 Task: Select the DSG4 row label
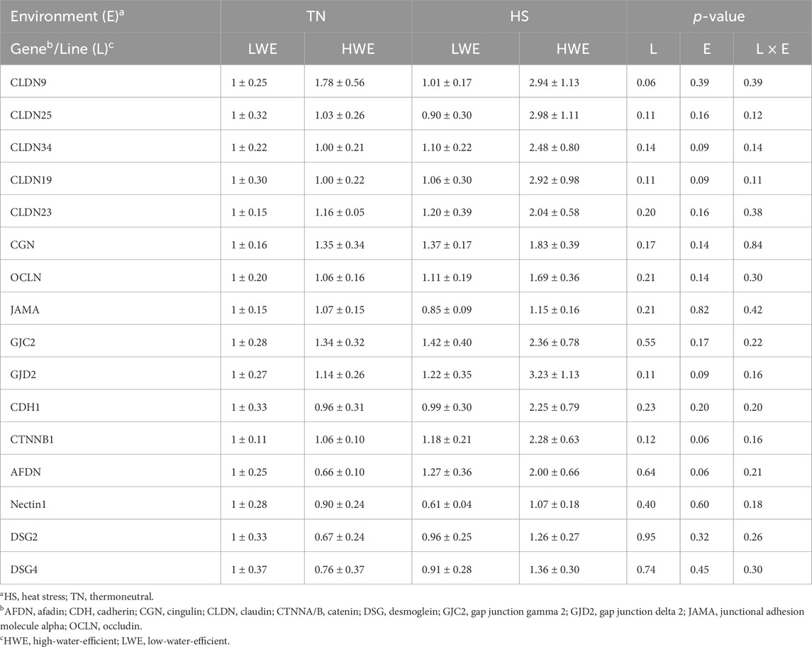[24, 570]
